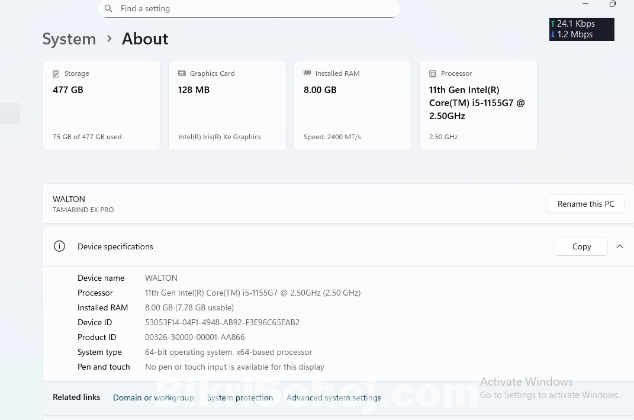Open the Domain or workgroup link
The image size is (634, 420).
[154, 398]
